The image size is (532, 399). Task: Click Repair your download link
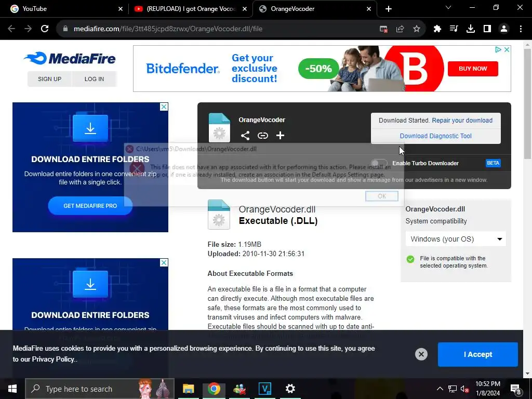pyautogui.click(x=462, y=121)
